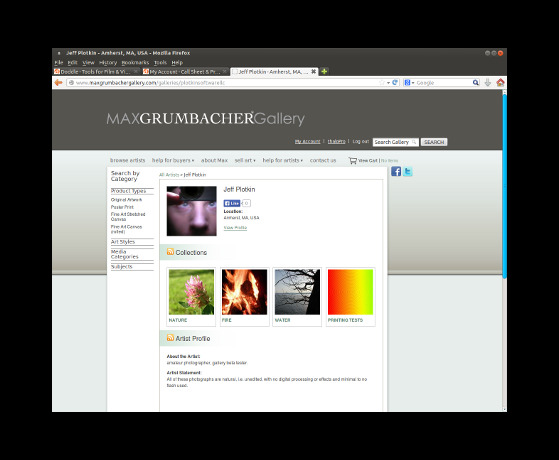Open the downloads arrow icon
This screenshot has height=460, width=559.
tap(488, 83)
